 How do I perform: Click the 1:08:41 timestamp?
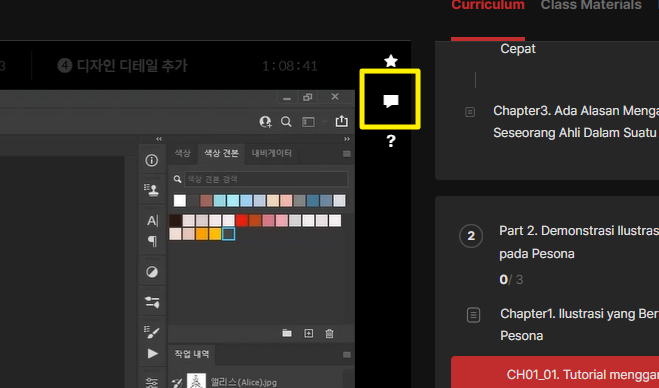click(290, 66)
